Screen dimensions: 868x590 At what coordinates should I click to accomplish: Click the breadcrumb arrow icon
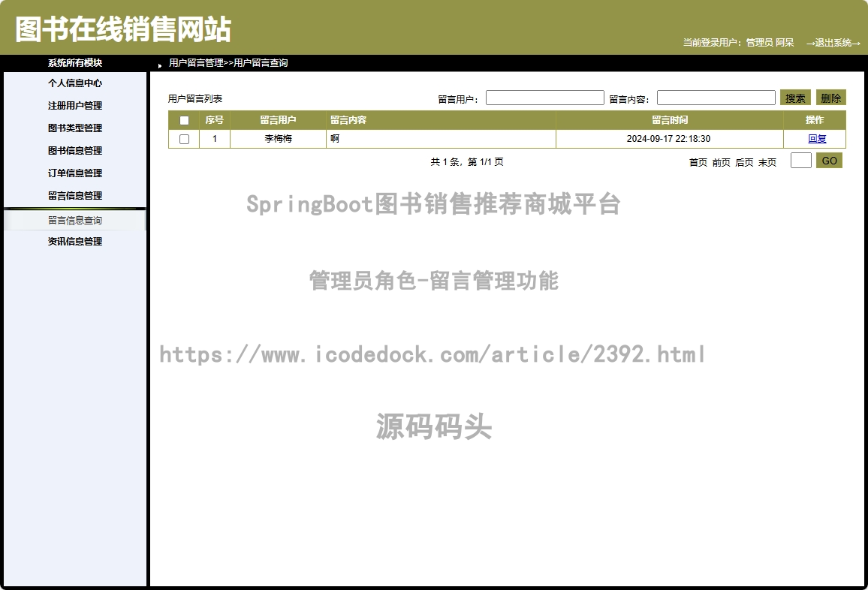(160, 66)
